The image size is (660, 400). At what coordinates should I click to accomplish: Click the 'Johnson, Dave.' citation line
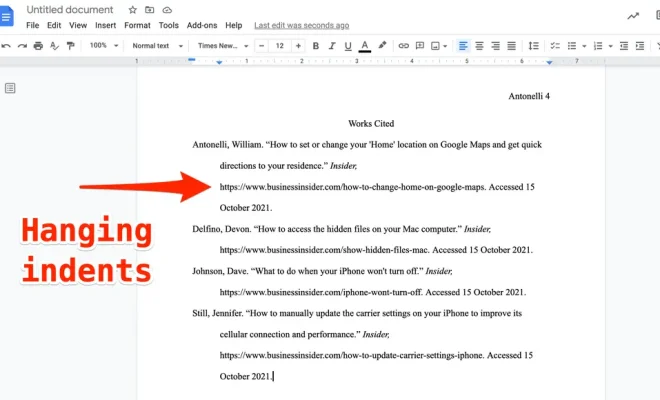pyautogui.click(x=322, y=271)
